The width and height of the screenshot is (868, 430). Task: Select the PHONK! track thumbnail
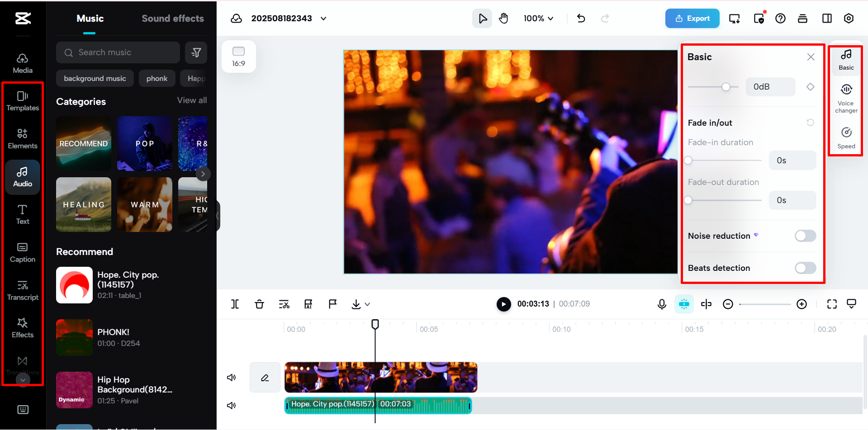pyautogui.click(x=74, y=338)
